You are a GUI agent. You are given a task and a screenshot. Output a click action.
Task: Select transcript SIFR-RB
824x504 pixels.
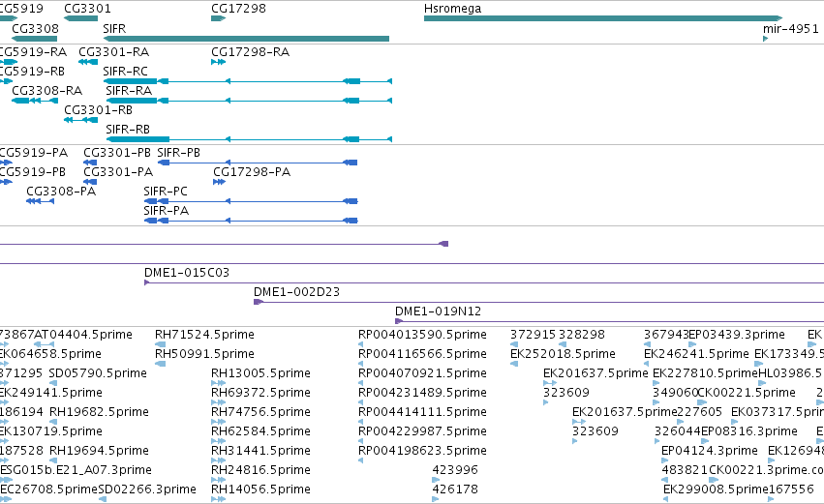pos(249,139)
